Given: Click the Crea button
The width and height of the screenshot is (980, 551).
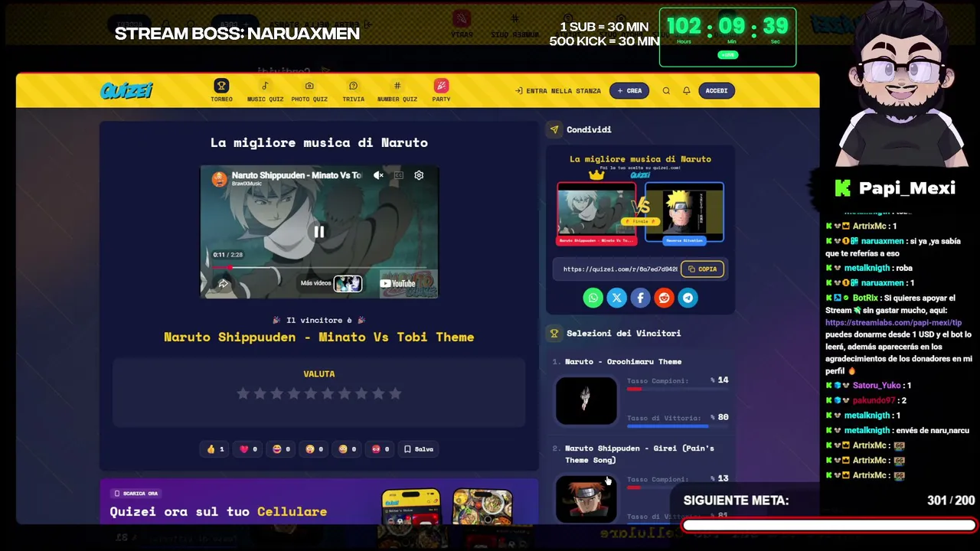Looking at the screenshot, I should [629, 90].
